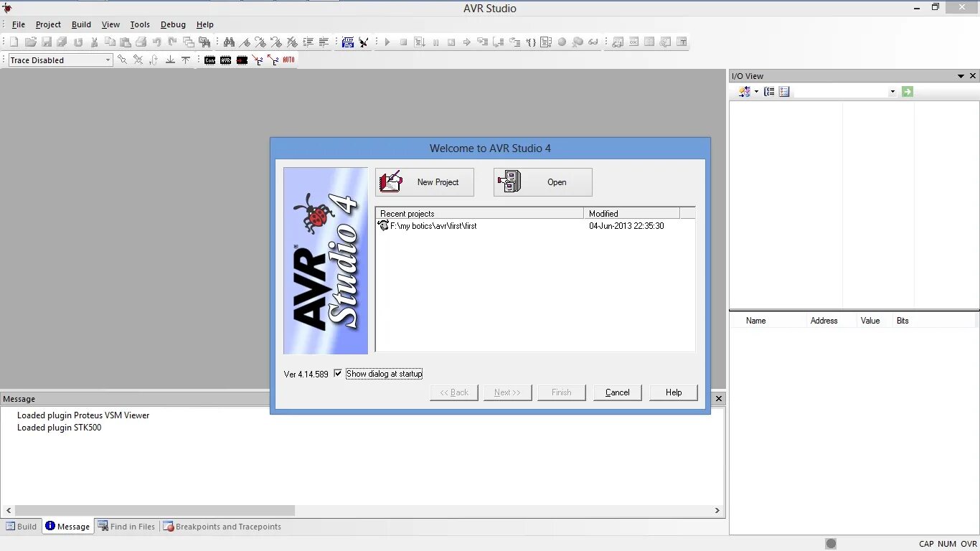Open the File menu
This screenshot has width=980, height=551.
pyautogui.click(x=19, y=24)
